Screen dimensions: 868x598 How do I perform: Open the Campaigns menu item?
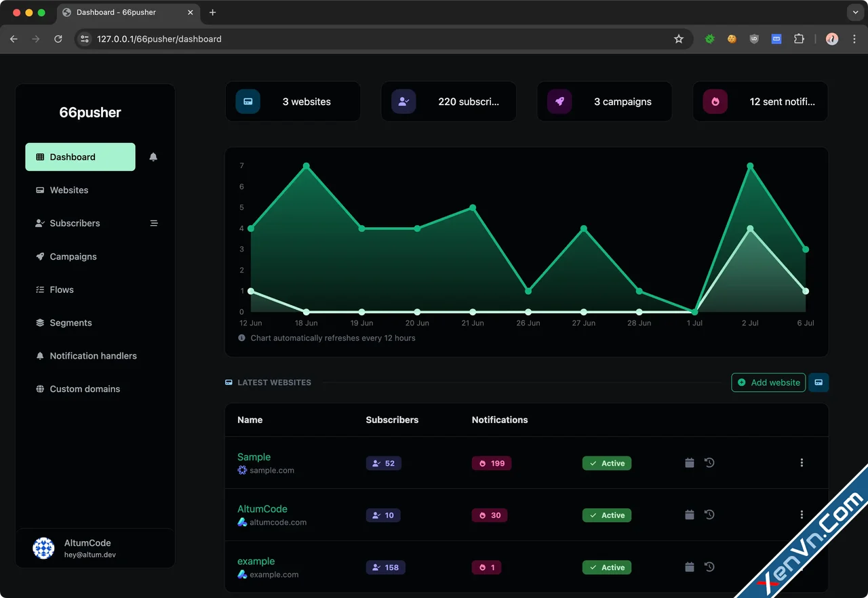click(73, 256)
